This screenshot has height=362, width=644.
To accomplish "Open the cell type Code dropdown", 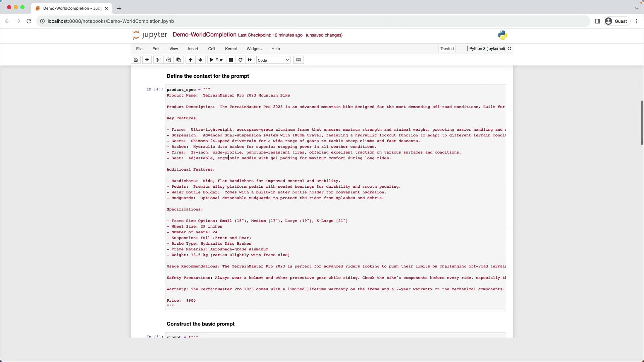I will tap(273, 60).
